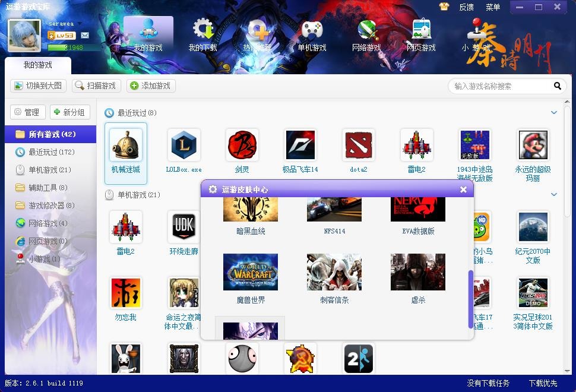Open the 小游戏 top navigation

pos(476,35)
